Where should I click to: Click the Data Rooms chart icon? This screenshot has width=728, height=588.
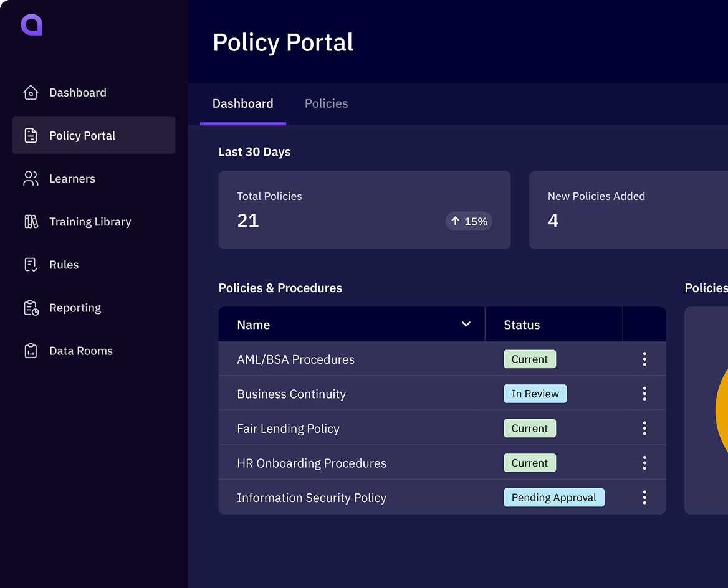[x=31, y=351]
